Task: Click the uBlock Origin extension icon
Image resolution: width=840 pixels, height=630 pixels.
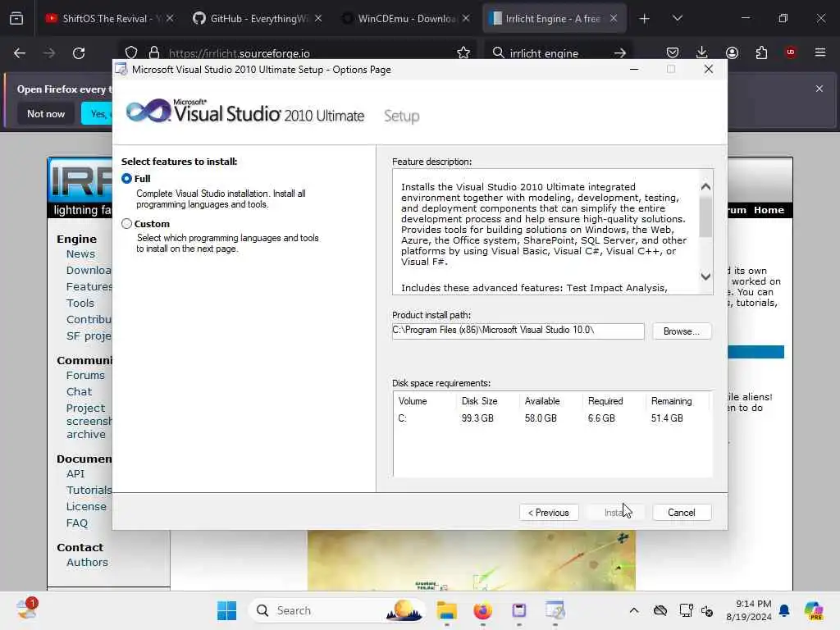Action: (x=791, y=52)
